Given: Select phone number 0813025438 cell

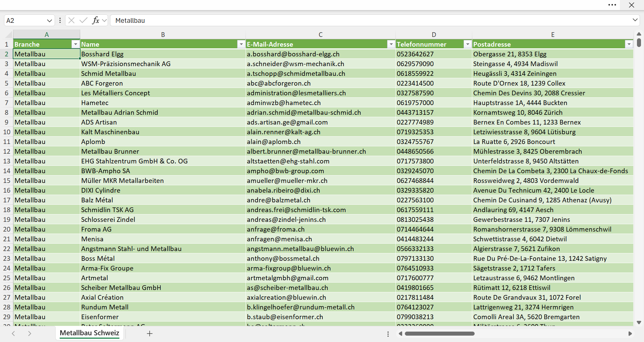Looking at the screenshot, I should click(434, 219).
